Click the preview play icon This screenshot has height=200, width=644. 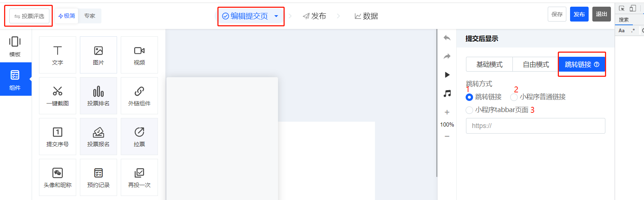tap(447, 75)
